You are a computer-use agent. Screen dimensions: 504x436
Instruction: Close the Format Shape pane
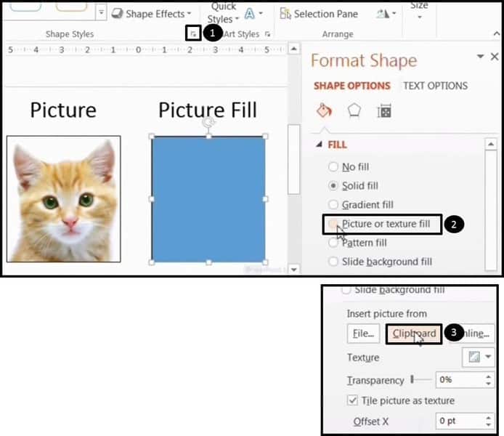pos(495,57)
